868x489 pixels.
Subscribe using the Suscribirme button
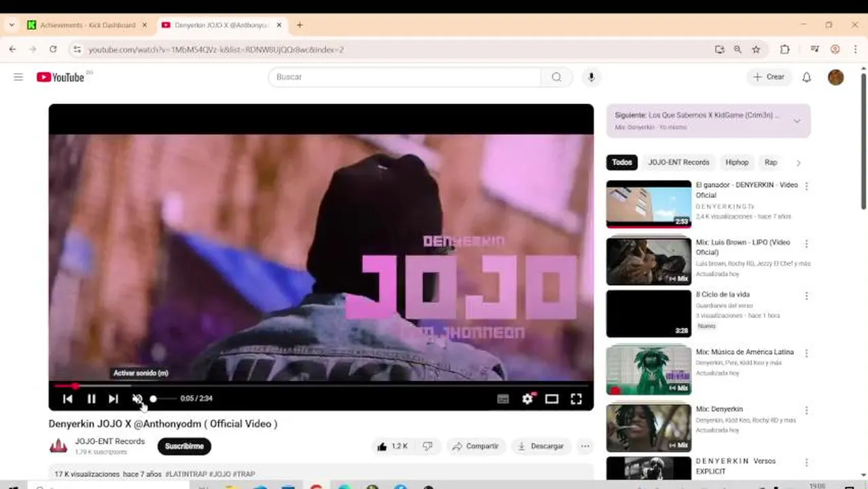point(185,446)
